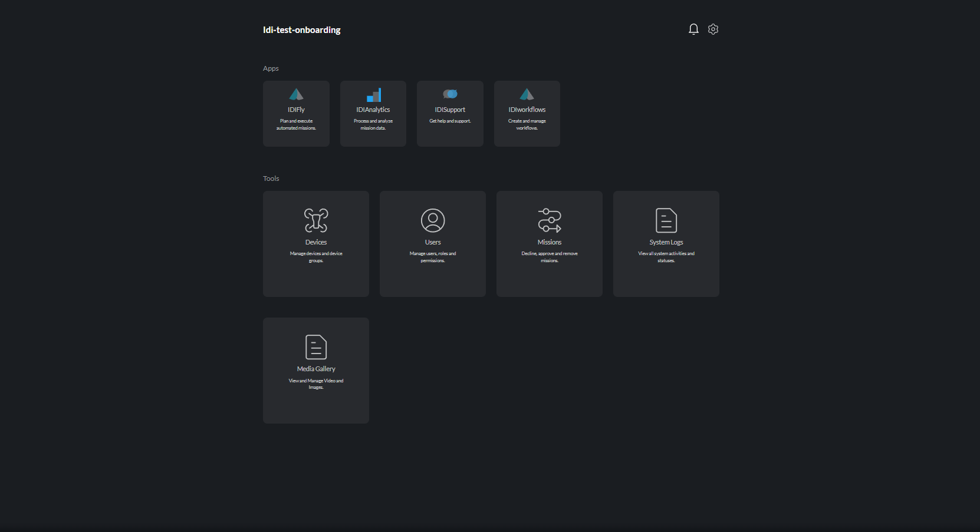980x532 pixels.
Task: Open the System Logs tile title
Action: coord(666,242)
